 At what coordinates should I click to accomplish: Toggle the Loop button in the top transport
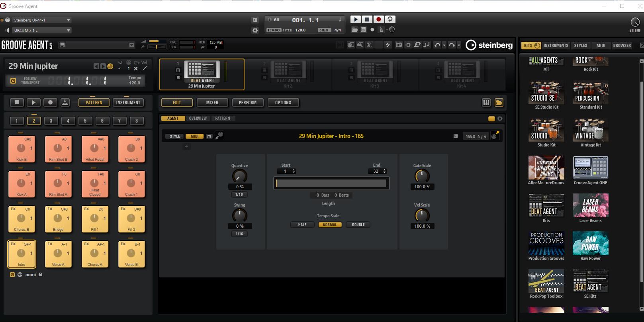[x=390, y=19]
